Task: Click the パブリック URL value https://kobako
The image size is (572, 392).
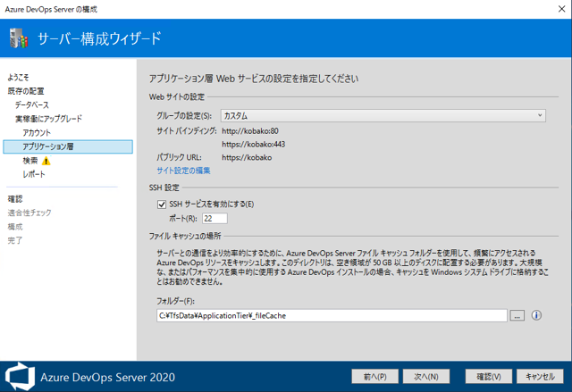Action: [247, 157]
